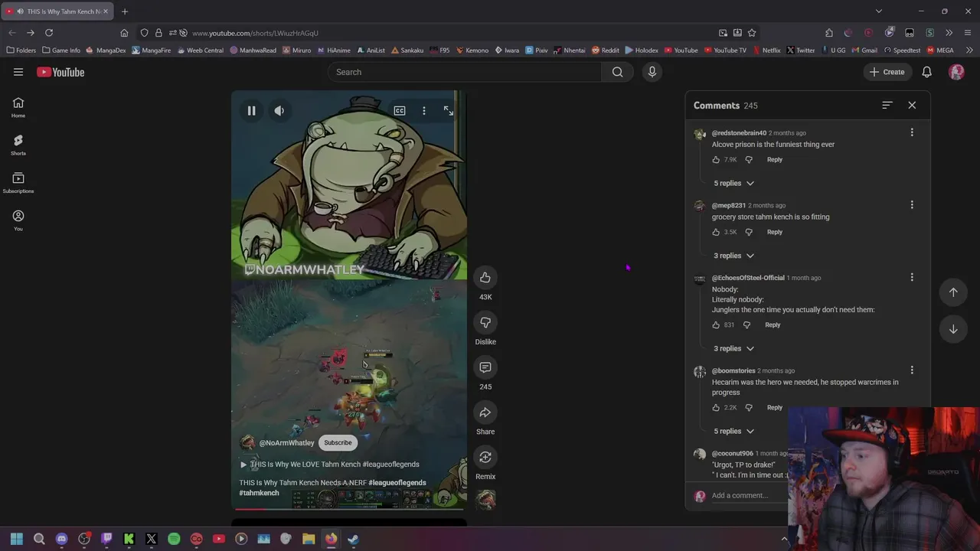The image size is (980, 551).
Task: Reply to the mep8231 comment
Action: coord(775,232)
